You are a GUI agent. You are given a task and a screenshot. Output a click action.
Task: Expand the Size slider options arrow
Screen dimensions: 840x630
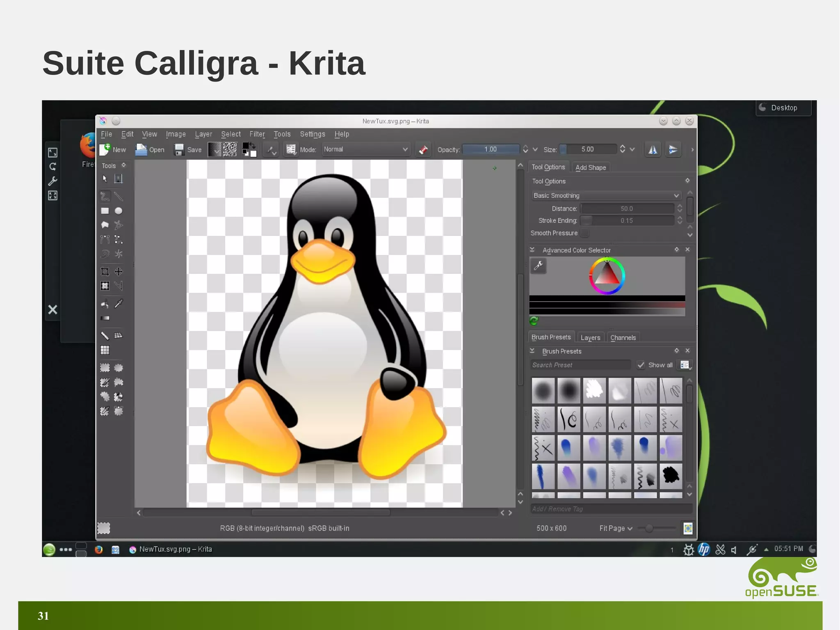(x=632, y=149)
